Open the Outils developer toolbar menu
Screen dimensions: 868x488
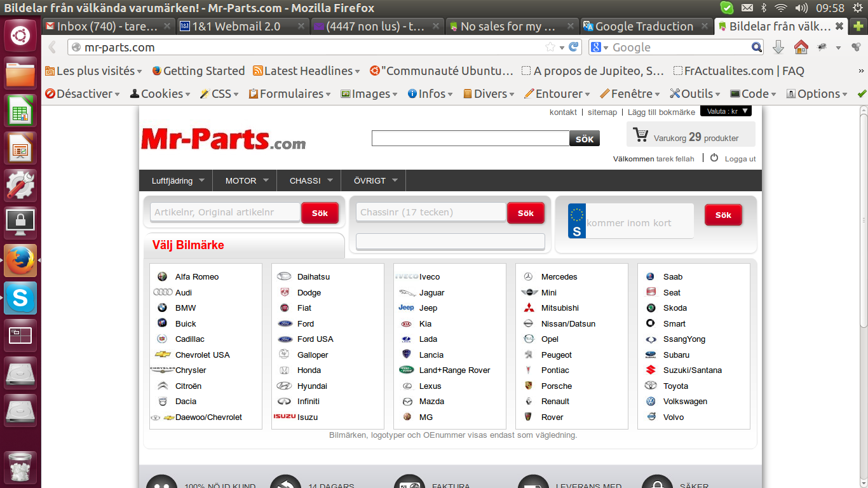pos(695,93)
